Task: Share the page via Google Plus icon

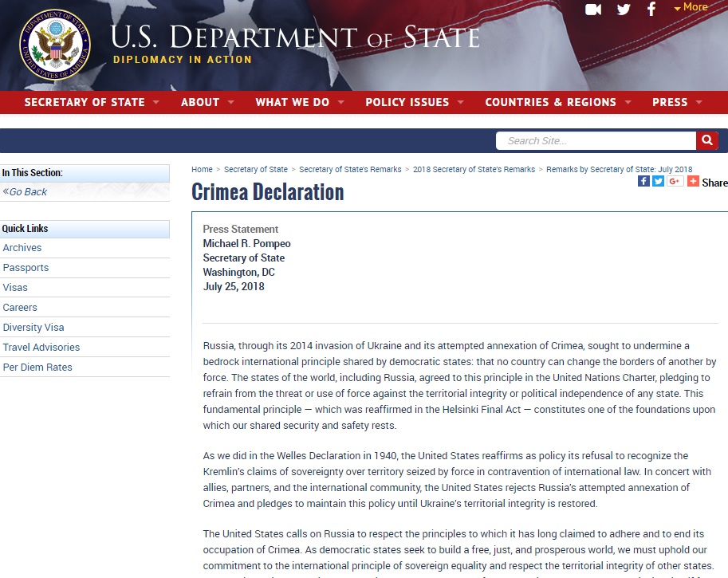Action: [675, 181]
